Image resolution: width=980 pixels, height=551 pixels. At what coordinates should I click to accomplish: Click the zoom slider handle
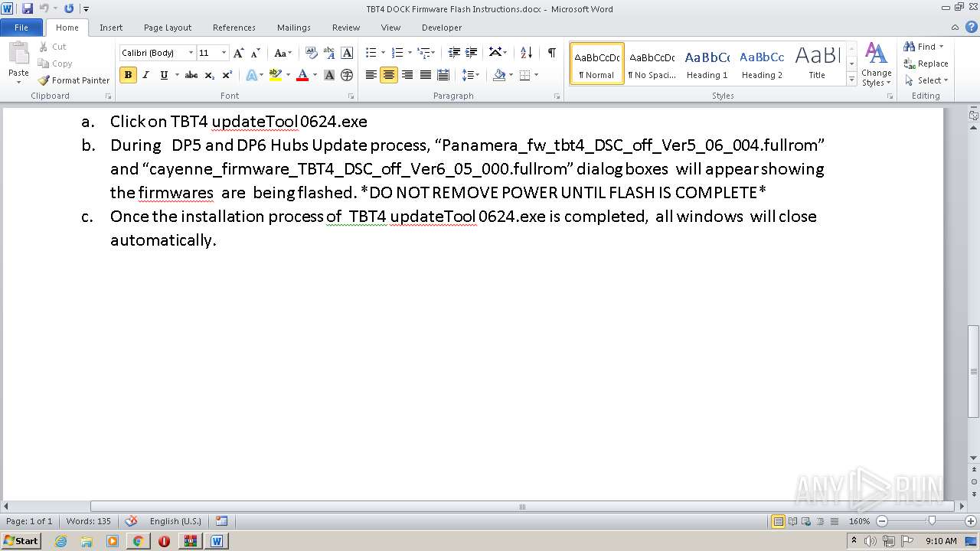point(931,521)
